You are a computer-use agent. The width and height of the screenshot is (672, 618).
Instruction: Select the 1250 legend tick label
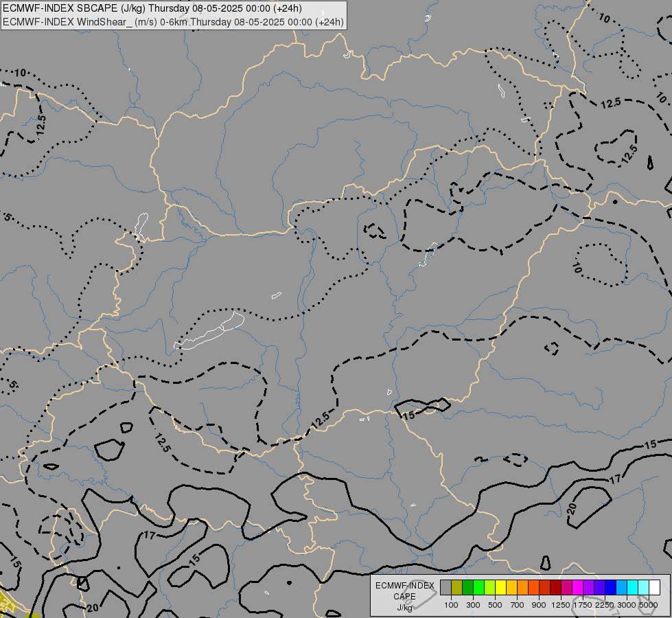tap(561, 605)
